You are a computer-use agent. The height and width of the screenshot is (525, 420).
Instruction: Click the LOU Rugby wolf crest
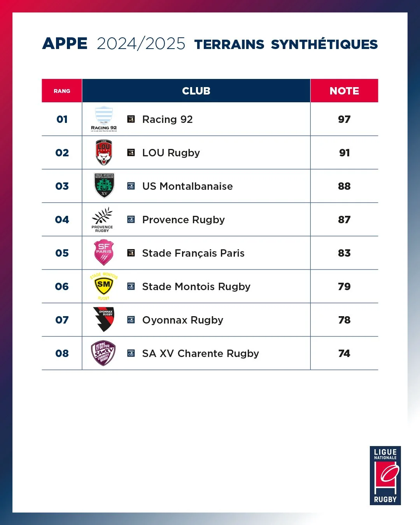104,152
